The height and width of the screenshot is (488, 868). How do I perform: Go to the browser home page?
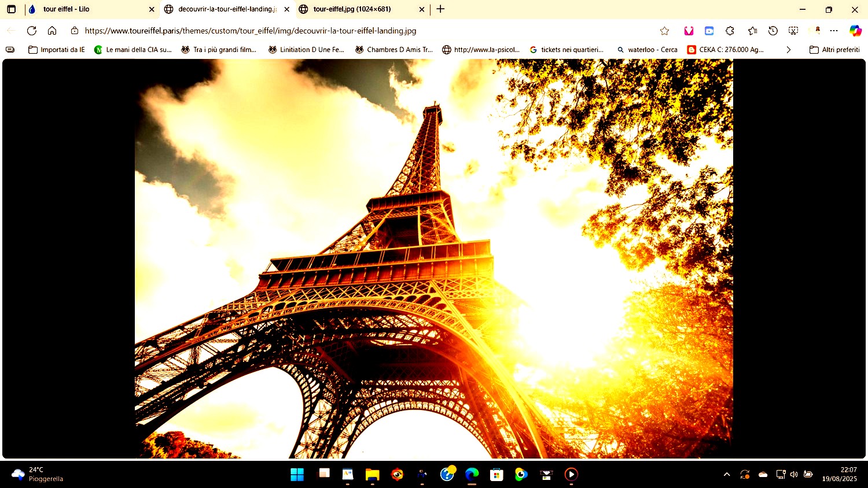click(52, 31)
